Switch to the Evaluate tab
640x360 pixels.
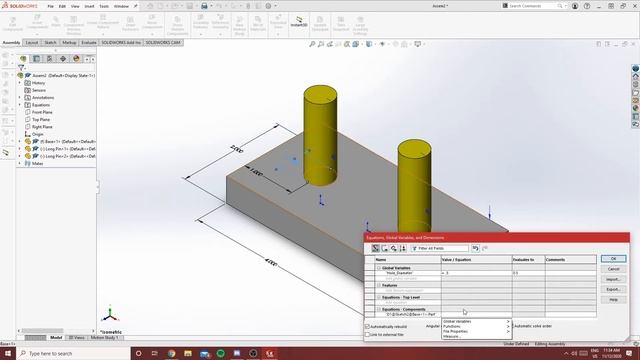89,42
